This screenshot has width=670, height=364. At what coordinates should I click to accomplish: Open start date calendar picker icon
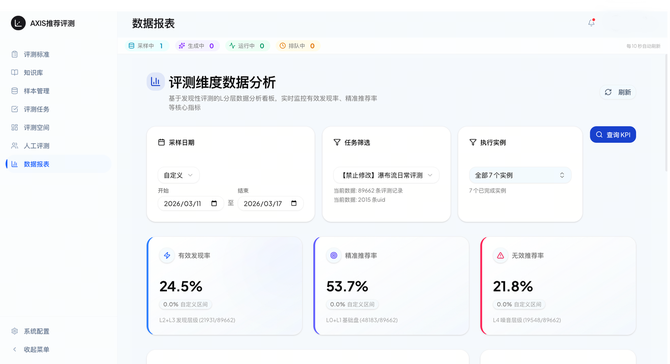pos(214,203)
